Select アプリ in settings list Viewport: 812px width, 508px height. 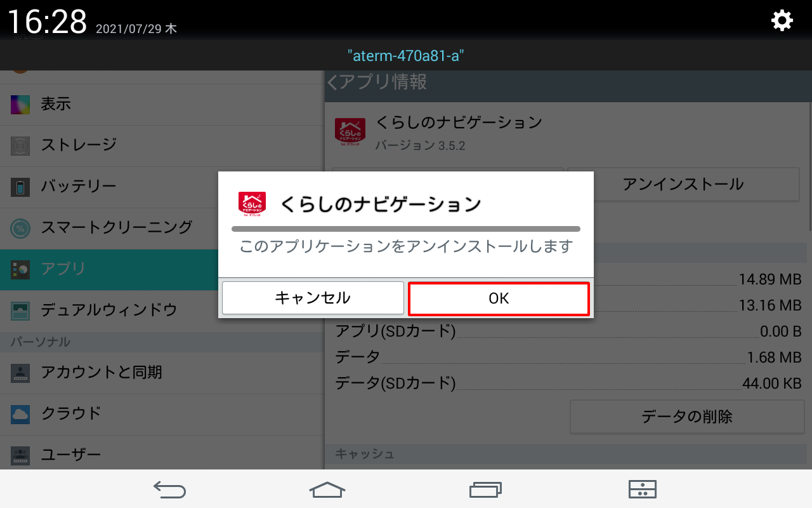coord(162,269)
